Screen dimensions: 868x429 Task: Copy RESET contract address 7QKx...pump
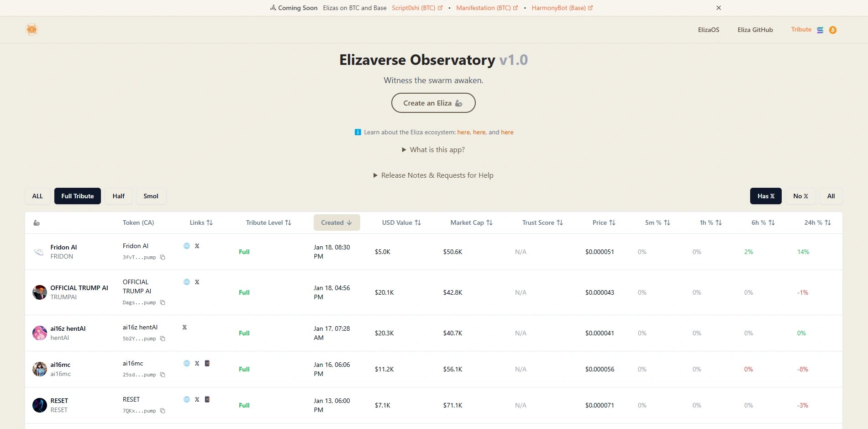pyautogui.click(x=163, y=411)
